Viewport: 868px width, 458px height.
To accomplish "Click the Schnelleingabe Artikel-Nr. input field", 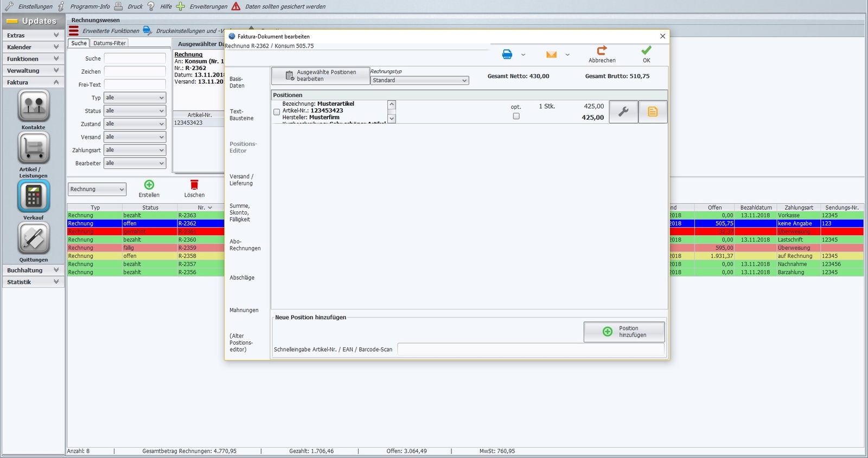I will coord(531,350).
